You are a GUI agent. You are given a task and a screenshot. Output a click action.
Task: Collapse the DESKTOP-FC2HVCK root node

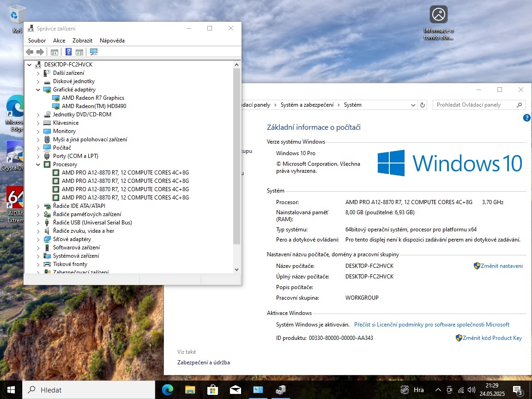(x=30, y=65)
